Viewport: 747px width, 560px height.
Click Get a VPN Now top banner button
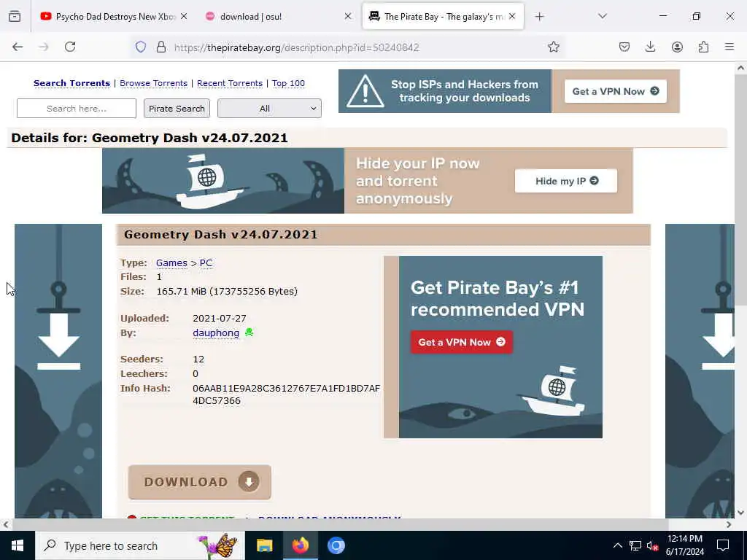[x=616, y=91]
